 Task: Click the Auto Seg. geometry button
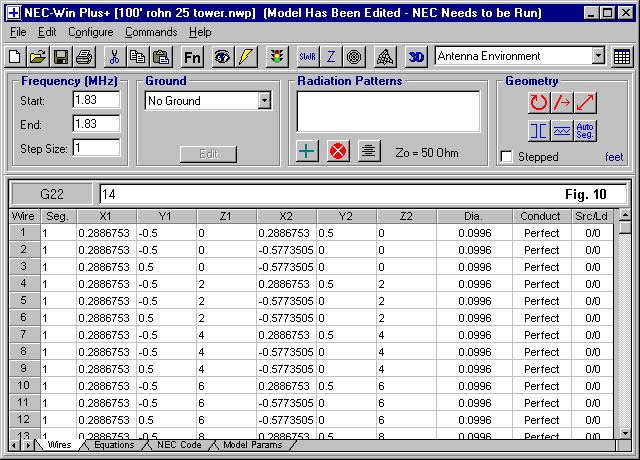(x=586, y=130)
